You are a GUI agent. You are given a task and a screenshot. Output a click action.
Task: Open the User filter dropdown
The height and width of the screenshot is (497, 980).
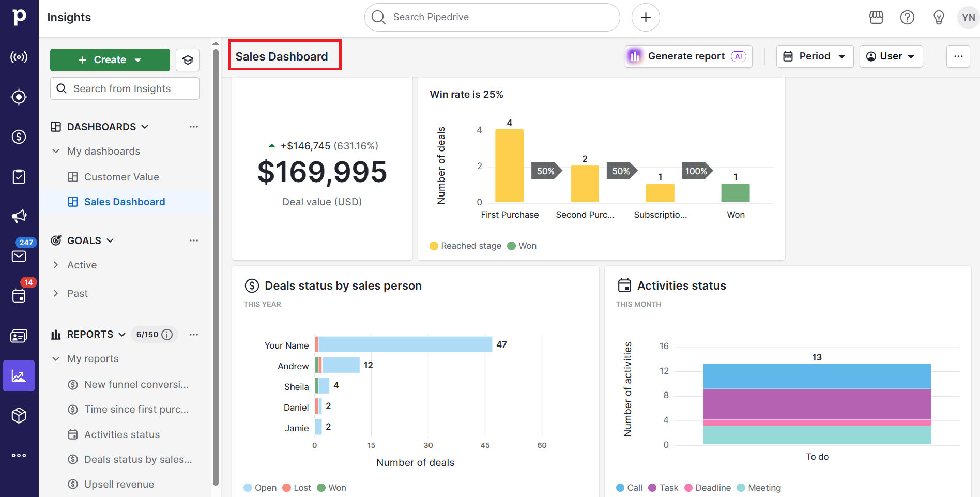(891, 56)
